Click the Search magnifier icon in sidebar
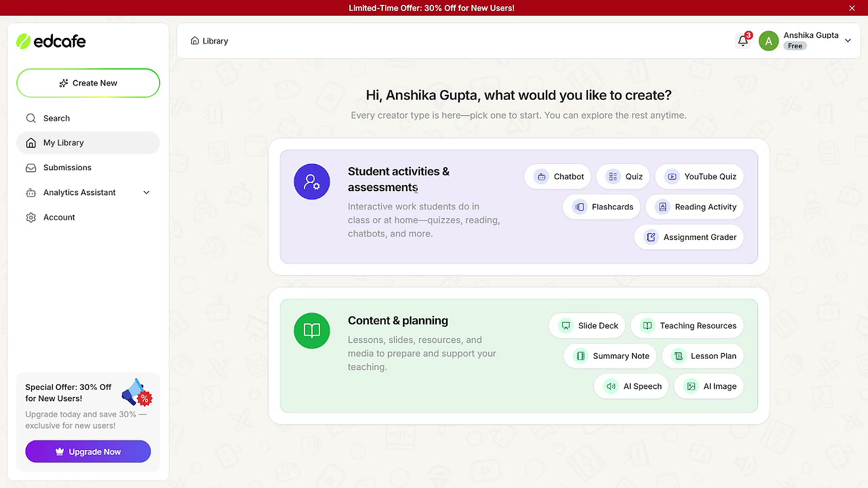Image resolution: width=868 pixels, height=488 pixels. click(31, 118)
